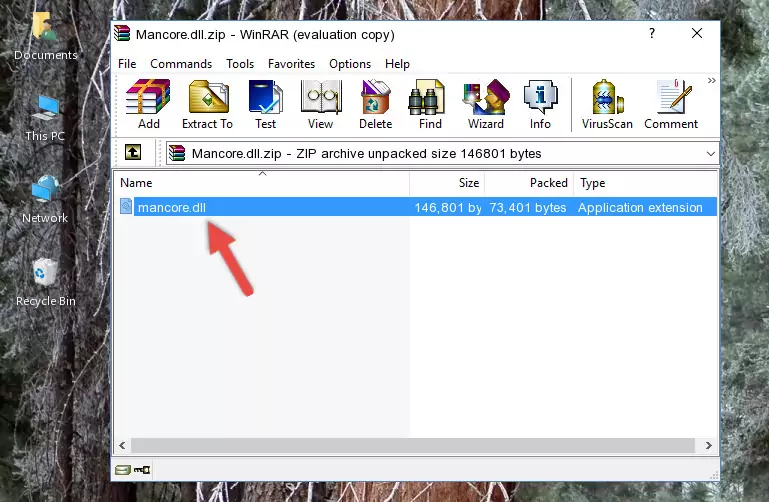Sort by the Type column header

tap(645, 182)
